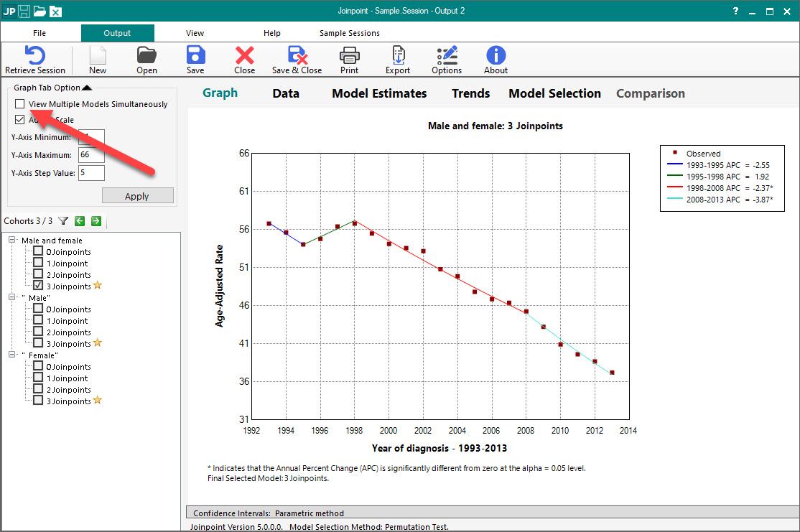Select the Output ribbon tab
Image resolution: width=800 pixels, height=532 pixels.
[117, 33]
